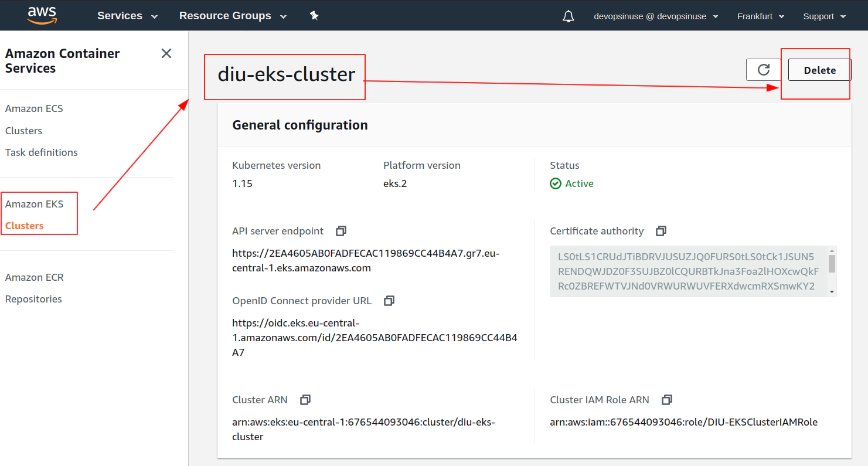Click scroll-down arrow in certificate box

point(832,291)
